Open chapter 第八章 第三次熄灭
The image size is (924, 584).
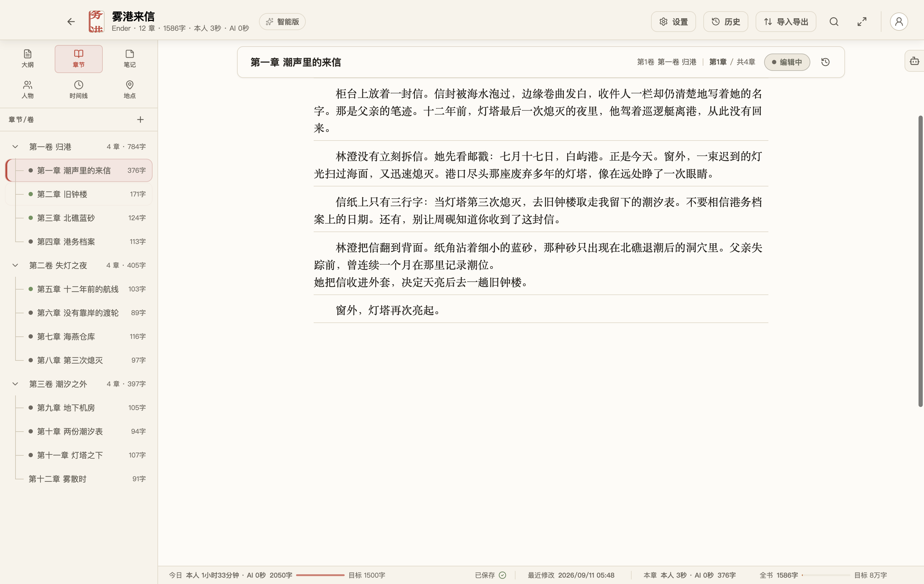79,360
